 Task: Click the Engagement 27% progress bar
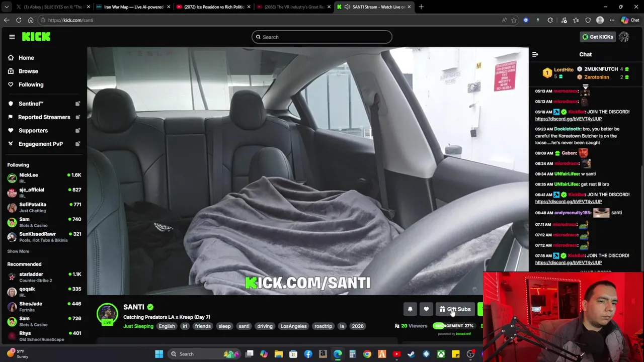pyautogui.click(x=454, y=326)
